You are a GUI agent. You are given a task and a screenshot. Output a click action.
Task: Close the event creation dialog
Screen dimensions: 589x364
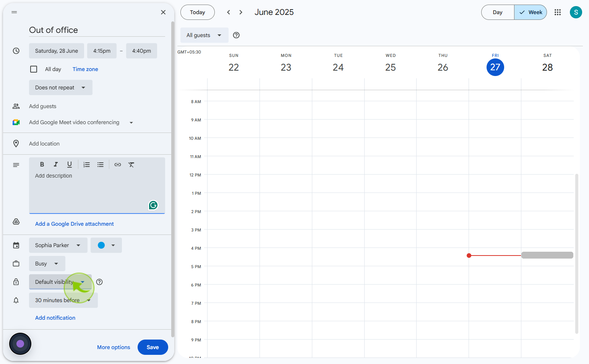[x=163, y=12]
